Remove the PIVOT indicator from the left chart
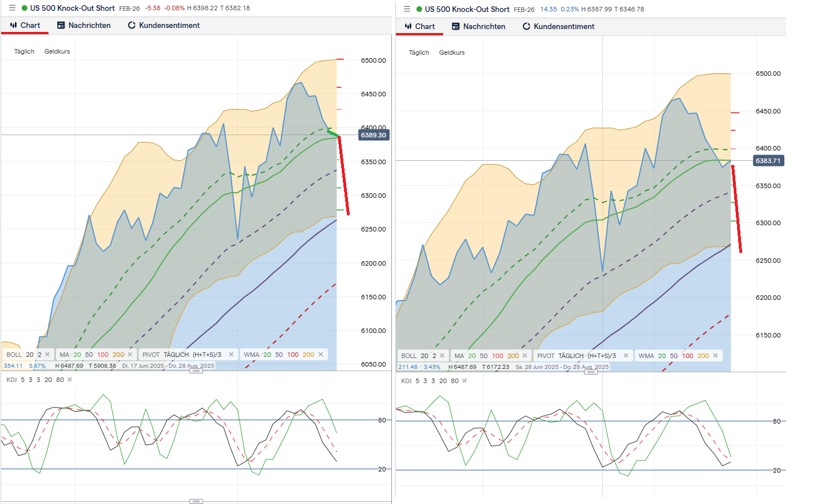 (231, 355)
